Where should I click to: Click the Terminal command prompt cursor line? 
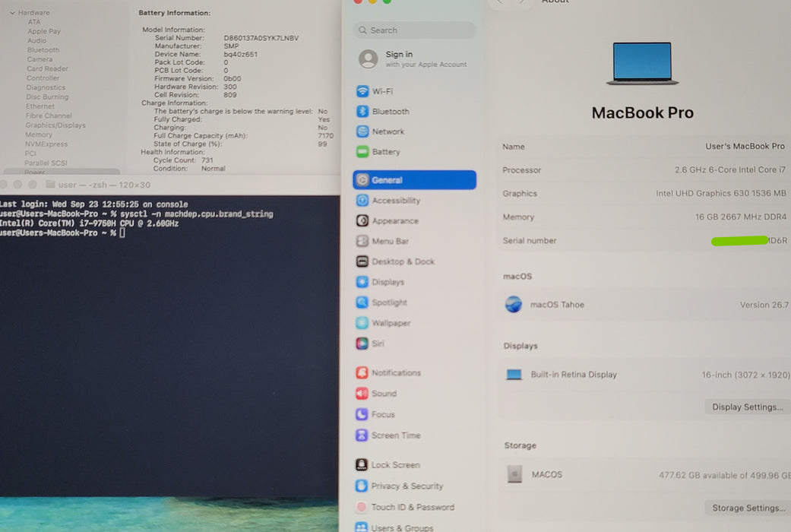point(62,233)
